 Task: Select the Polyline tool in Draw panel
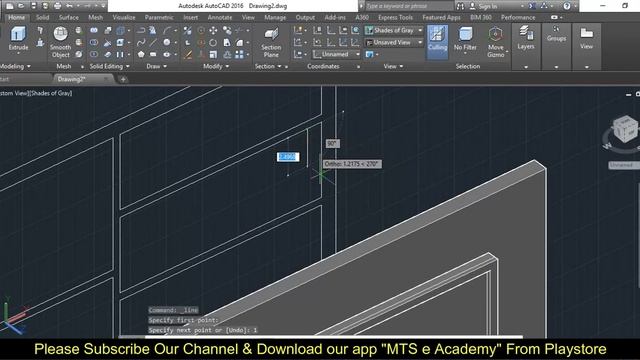click(x=141, y=30)
